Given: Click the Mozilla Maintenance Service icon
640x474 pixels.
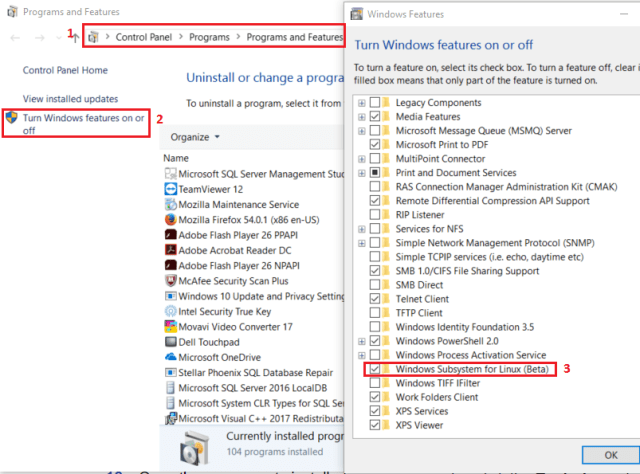Looking at the screenshot, I should click(170, 204).
